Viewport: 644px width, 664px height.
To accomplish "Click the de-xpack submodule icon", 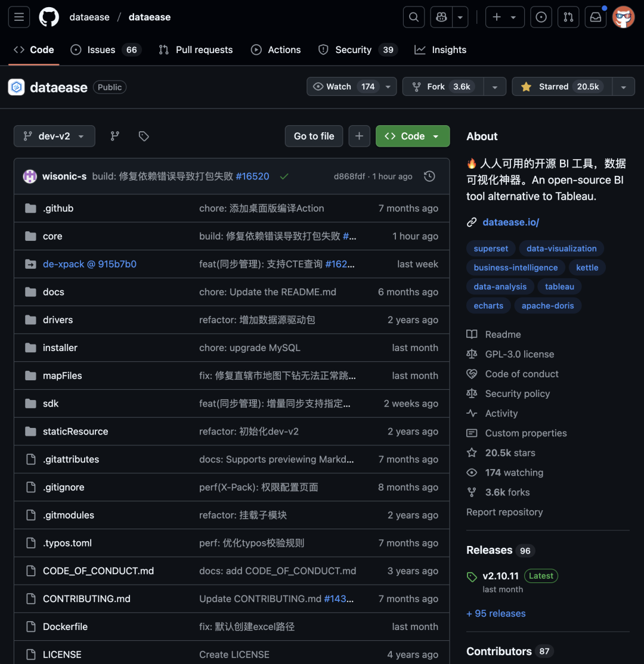I will click(x=30, y=264).
